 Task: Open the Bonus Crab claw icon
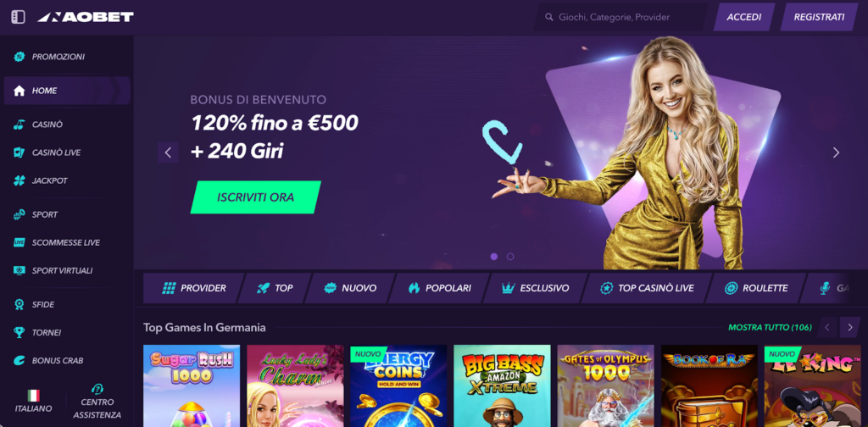pyautogui.click(x=19, y=361)
